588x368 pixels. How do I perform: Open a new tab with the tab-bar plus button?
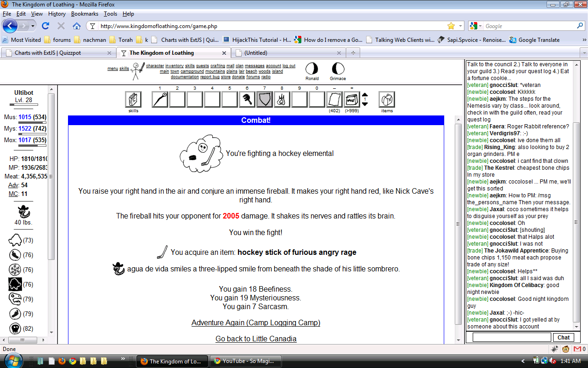353,53
